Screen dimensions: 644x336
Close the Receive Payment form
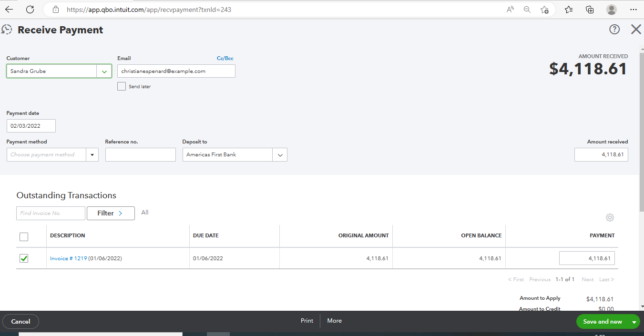(x=636, y=30)
